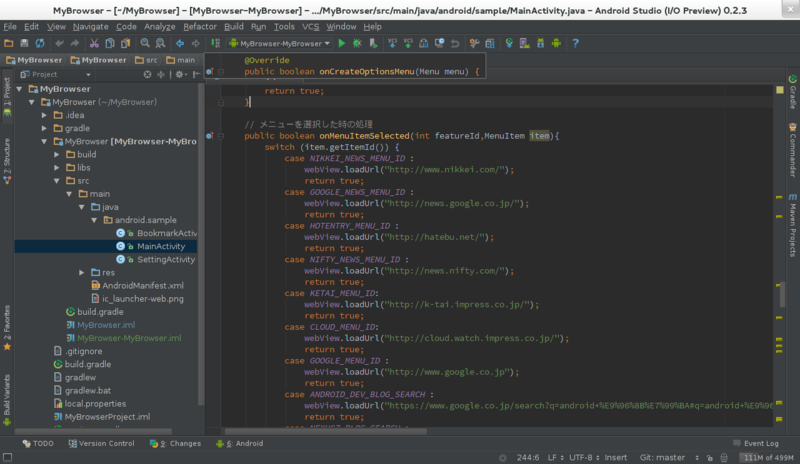
Task: Start Debug with the bug icon
Action: click(x=357, y=43)
